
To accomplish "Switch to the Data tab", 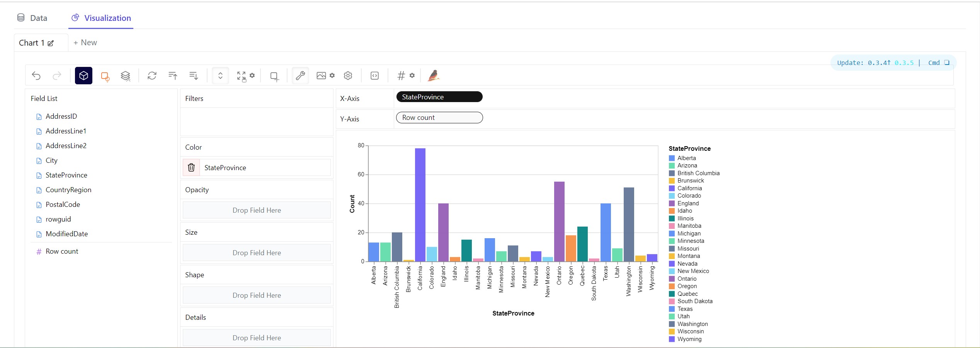I will [32, 18].
